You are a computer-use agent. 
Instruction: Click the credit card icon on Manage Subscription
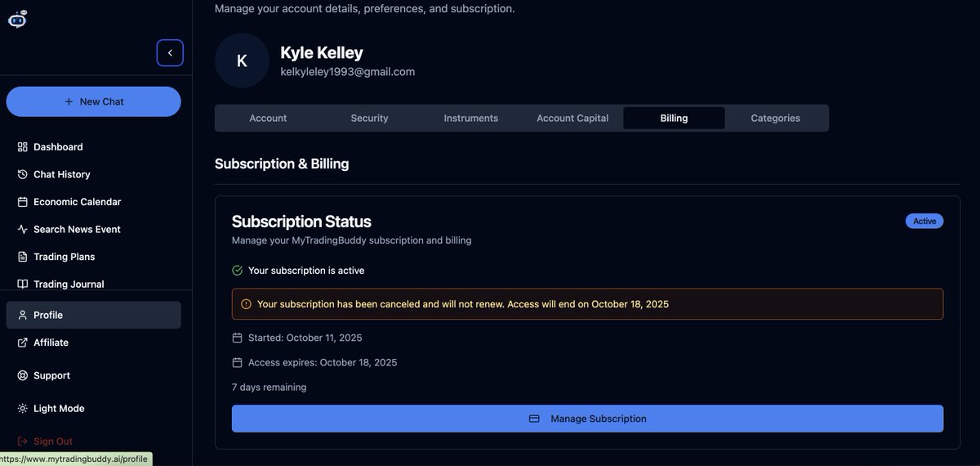(534, 419)
